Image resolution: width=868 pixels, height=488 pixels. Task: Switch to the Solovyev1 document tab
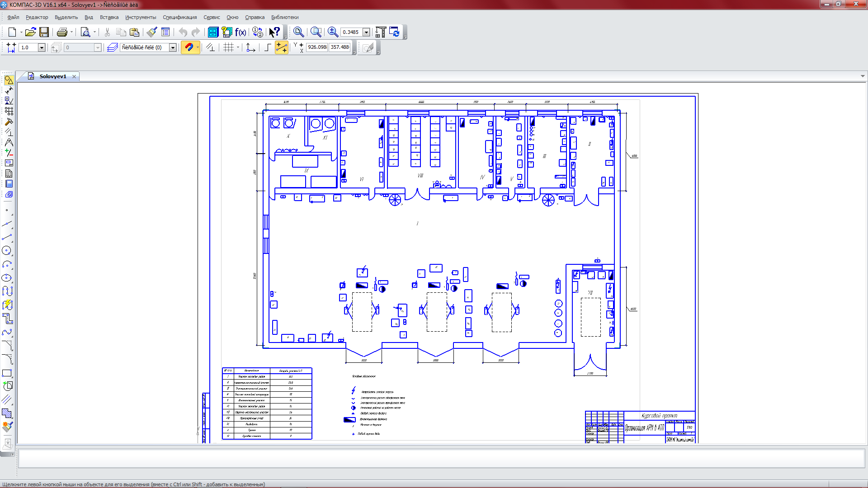tap(52, 76)
